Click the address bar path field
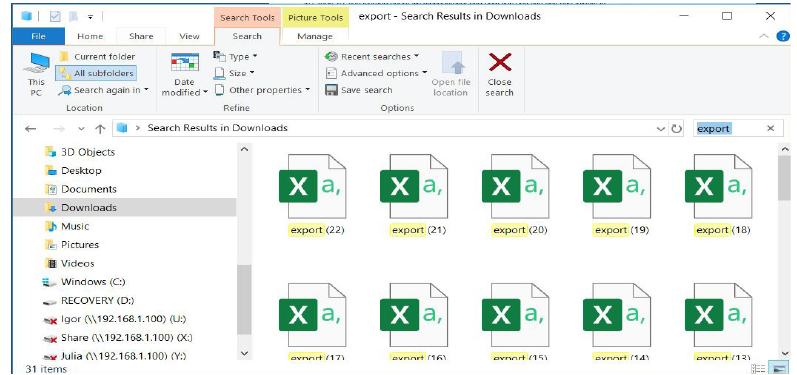This screenshot has height=375, width=797. (384, 128)
